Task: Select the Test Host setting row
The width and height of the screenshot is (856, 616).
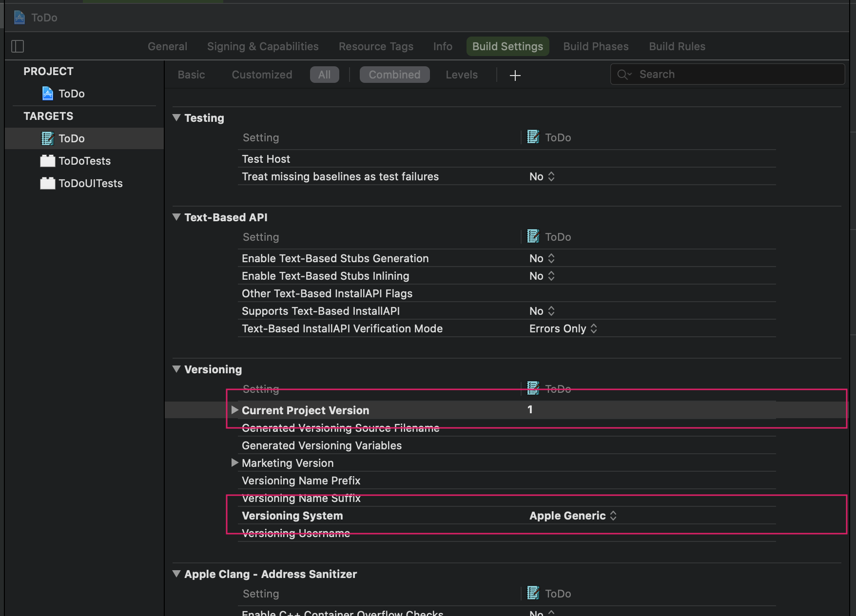Action: coord(507,159)
